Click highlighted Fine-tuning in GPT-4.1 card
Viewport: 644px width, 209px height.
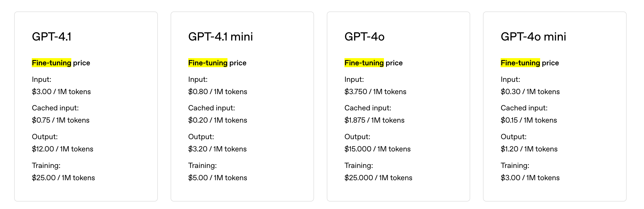[x=52, y=63]
